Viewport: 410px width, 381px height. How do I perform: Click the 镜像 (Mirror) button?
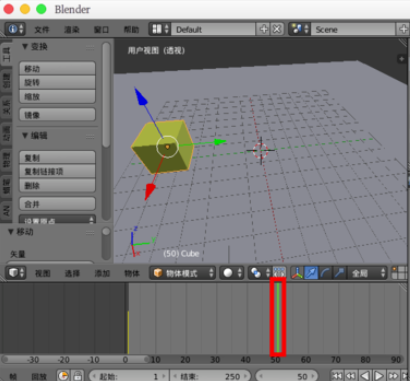pyautogui.click(x=57, y=115)
